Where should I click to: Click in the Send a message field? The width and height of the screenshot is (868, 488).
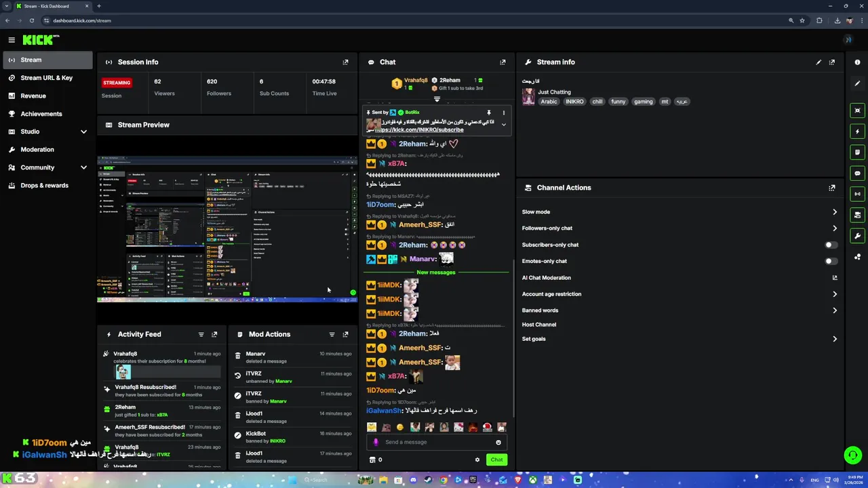click(x=437, y=443)
